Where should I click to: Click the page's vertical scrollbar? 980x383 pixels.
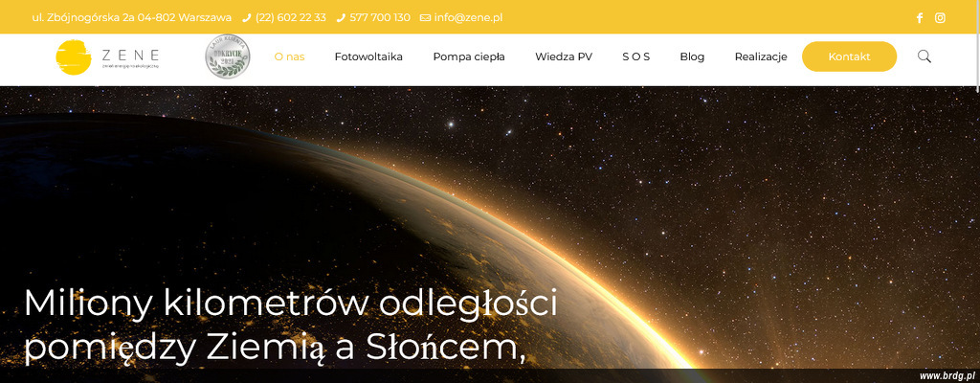pyautogui.click(x=976, y=191)
